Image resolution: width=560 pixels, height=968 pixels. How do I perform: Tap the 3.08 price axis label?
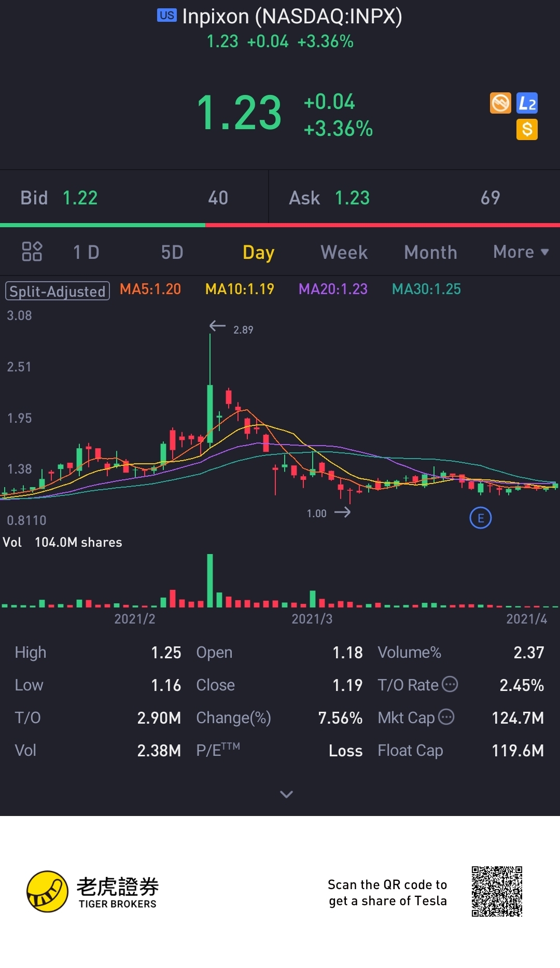19,315
